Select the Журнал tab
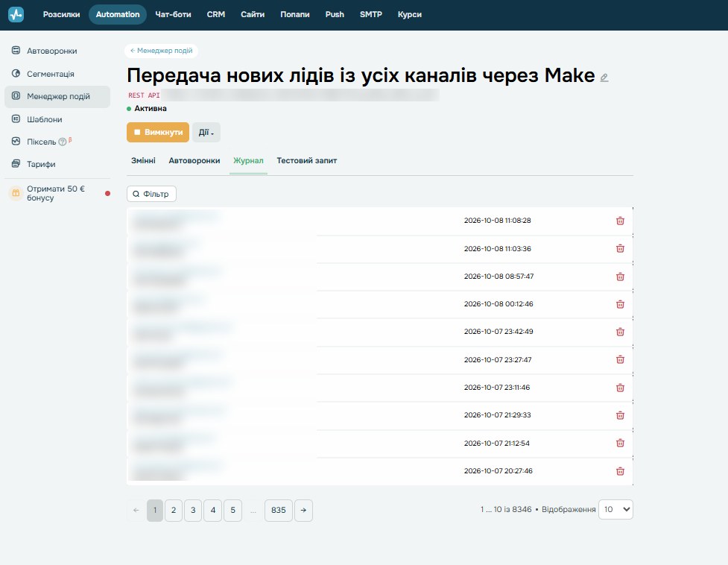 pyautogui.click(x=248, y=161)
